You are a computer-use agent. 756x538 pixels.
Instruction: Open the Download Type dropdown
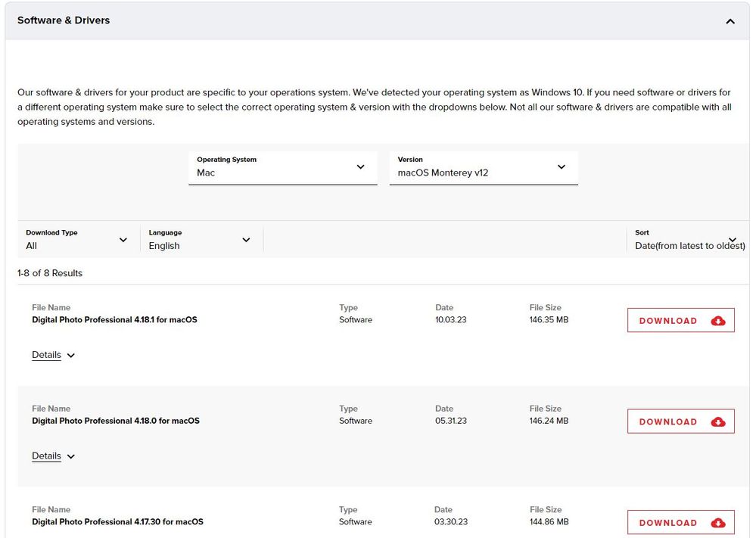pyautogui.click(x=76, y=240)
